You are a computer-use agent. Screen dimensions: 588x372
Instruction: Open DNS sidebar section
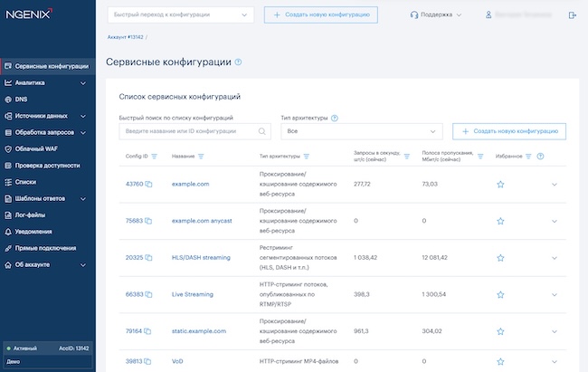click(48, 100)
